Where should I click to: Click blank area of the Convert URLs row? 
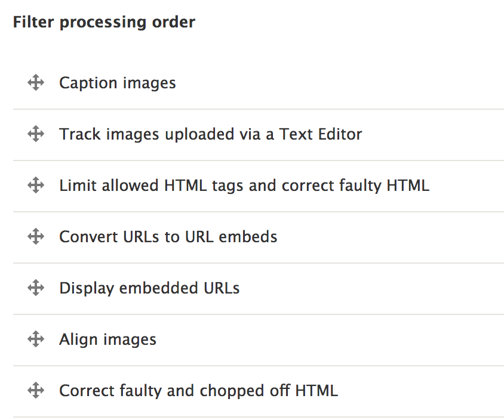tap(389, 237)
